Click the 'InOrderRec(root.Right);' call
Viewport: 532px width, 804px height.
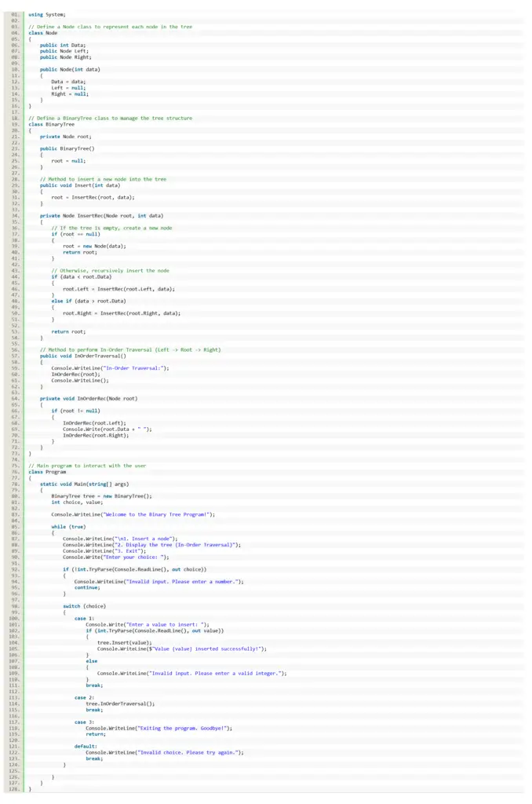96,435
